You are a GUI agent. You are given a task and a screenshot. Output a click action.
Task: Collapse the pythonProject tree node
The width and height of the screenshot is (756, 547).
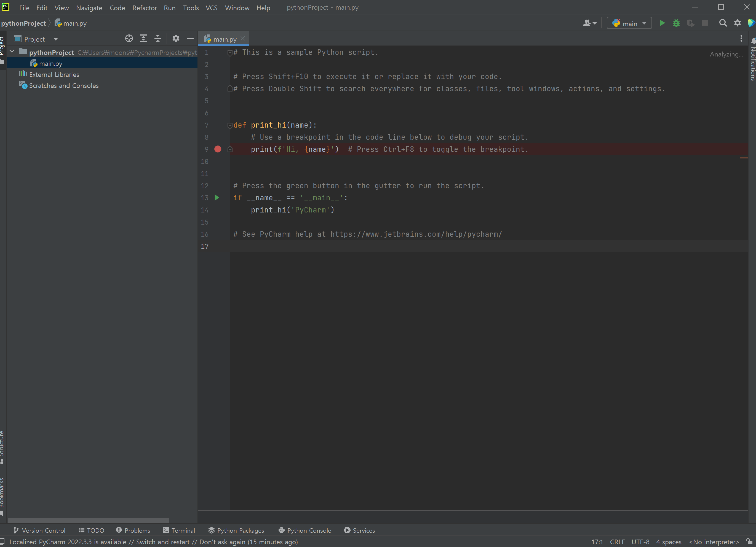pos(12,52)
